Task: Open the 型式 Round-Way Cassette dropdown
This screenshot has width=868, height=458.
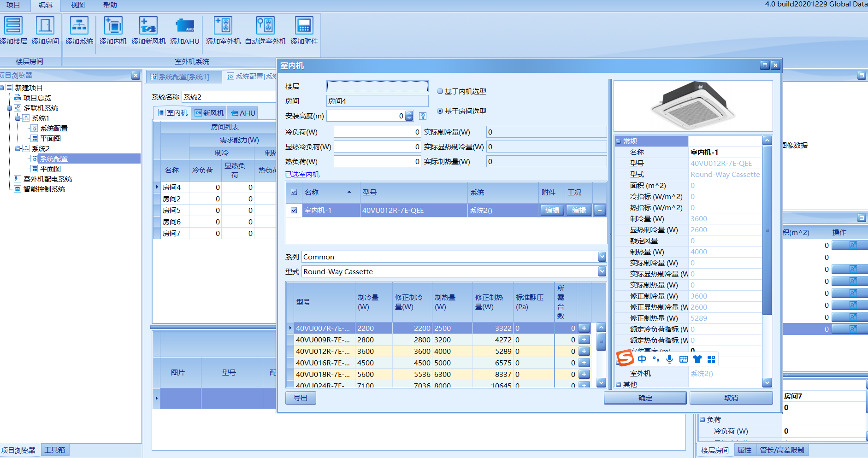Action: click(x=602, y=271)
